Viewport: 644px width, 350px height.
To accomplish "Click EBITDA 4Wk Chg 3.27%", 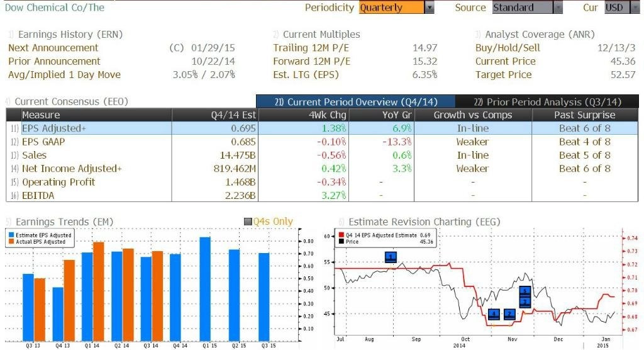I will point(333,195).
